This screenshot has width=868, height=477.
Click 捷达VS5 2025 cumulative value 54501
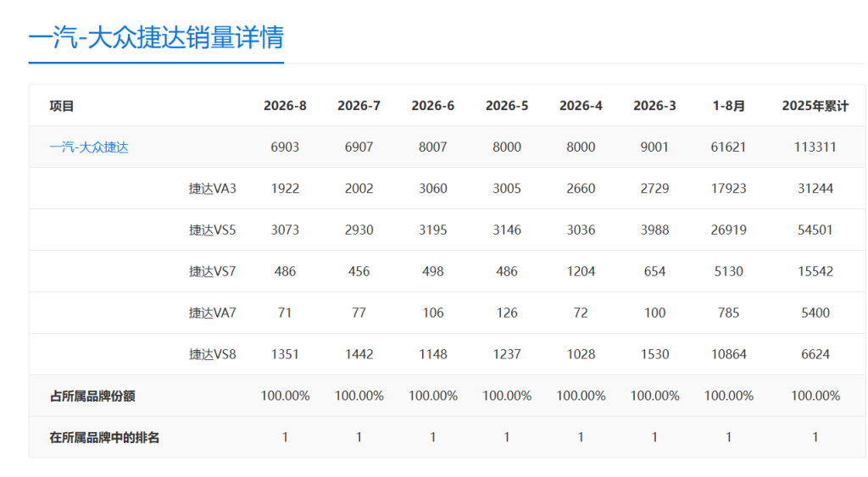pos(815,230)
